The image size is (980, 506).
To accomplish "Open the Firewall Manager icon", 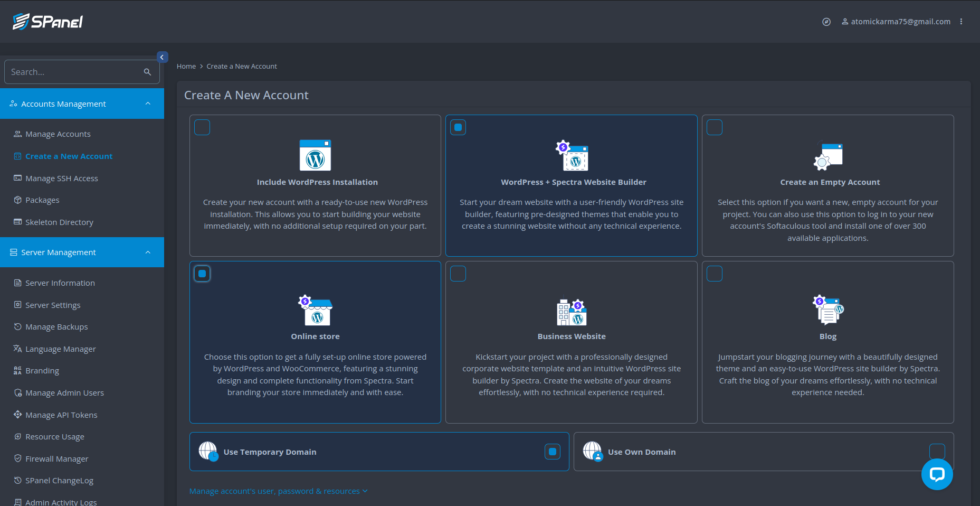I will click(x=16, y=458).
